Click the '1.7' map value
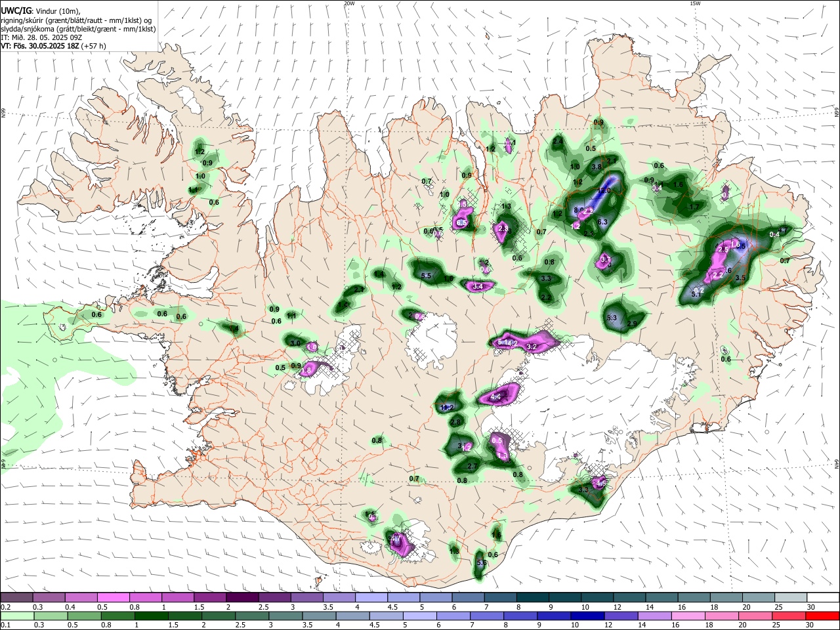Screen dimensions: 840x630 [x=694, y=207]
